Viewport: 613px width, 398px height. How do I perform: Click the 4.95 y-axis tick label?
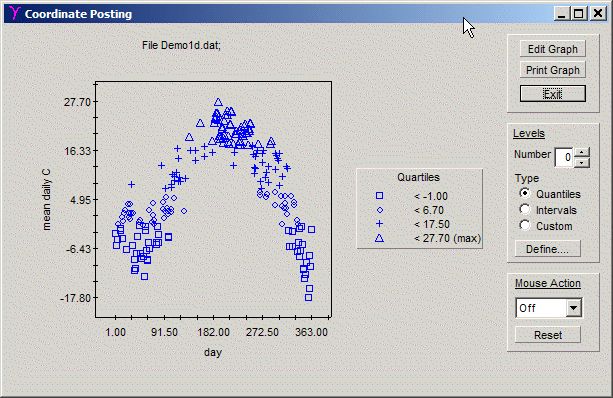point(80,200)
